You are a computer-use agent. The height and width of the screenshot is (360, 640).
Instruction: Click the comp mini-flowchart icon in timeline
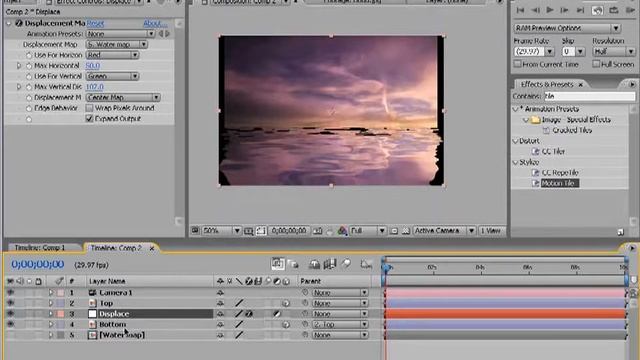[x=278, y=264]
